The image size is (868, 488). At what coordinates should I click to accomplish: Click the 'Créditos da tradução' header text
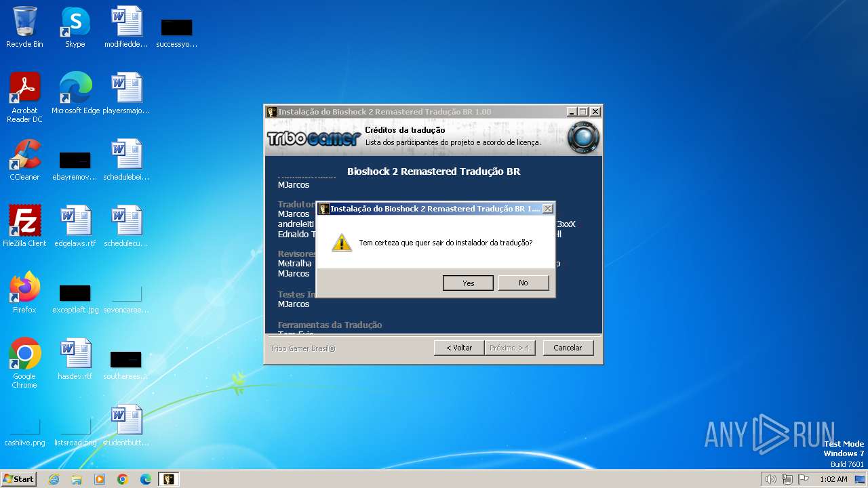[405, 130]
